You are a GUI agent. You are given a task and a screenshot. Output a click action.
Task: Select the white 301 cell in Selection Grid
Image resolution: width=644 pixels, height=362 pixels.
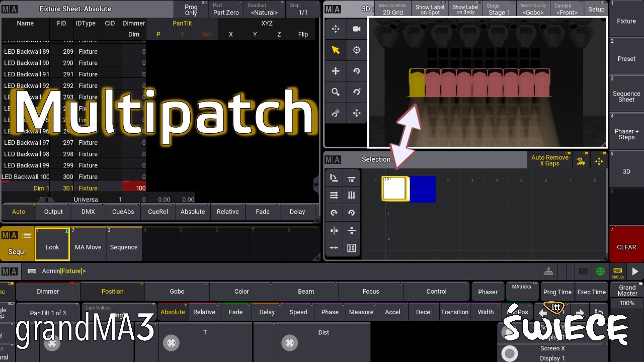click(x=396, y=189)
